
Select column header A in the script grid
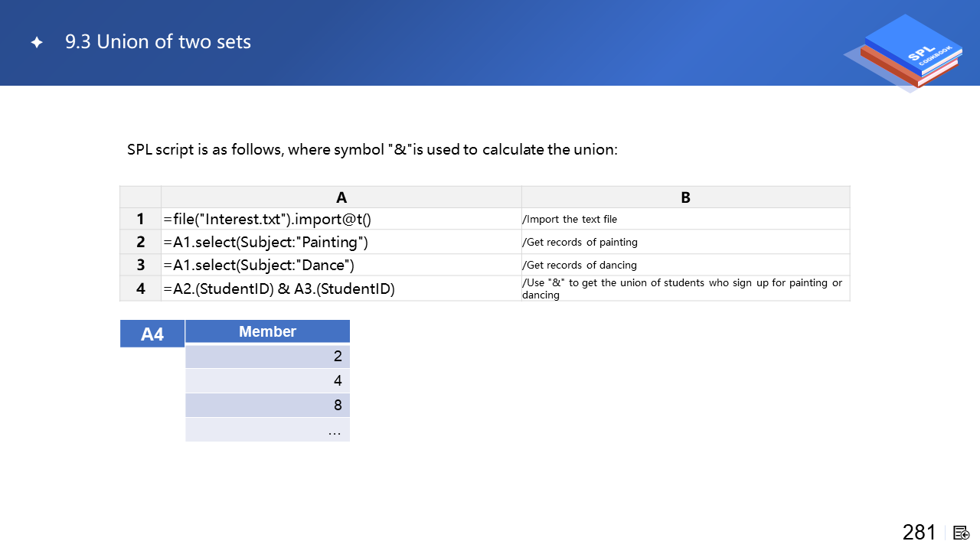(341, 197)
